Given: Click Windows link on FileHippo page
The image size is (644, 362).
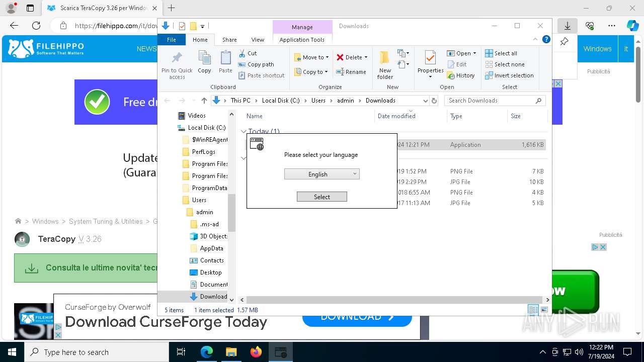Looking at the screenshot, I should click(597, 49).
